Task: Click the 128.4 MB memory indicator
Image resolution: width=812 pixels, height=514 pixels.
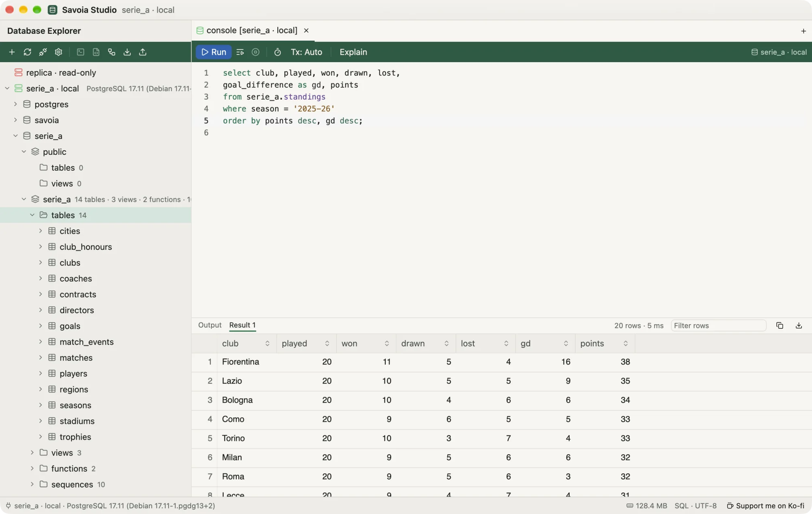Action: [647, 506]
